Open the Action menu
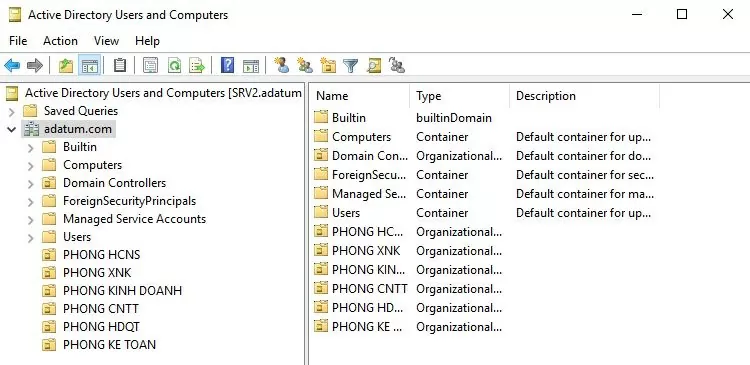Viewport: 750px width, 365px height. pos(60,41)
